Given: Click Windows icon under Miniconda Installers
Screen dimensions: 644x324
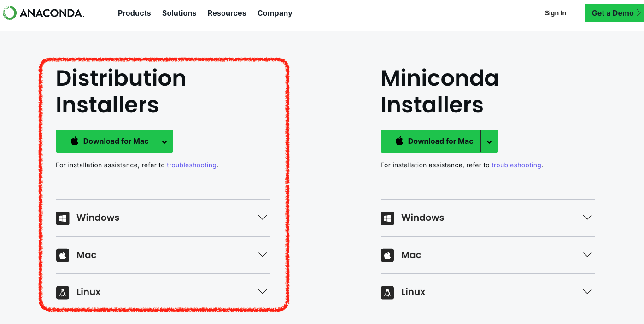Looking at the screenshot, I should point(387,218).
